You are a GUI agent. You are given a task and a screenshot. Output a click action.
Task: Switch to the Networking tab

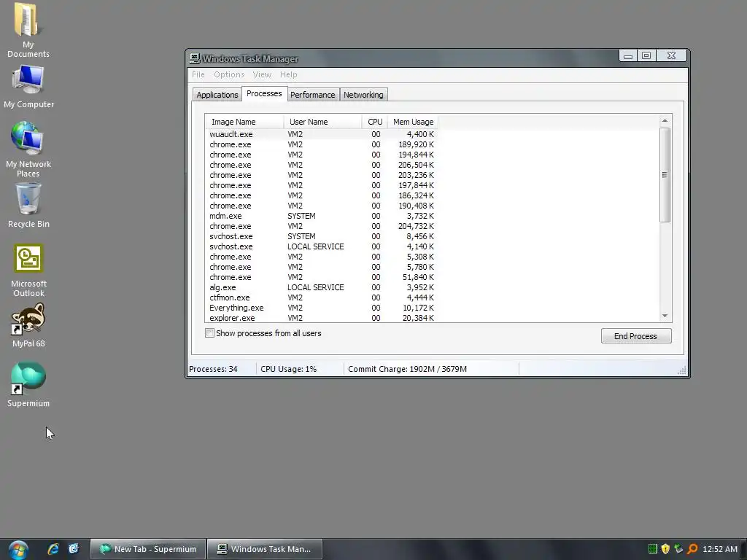pos(363,95)
